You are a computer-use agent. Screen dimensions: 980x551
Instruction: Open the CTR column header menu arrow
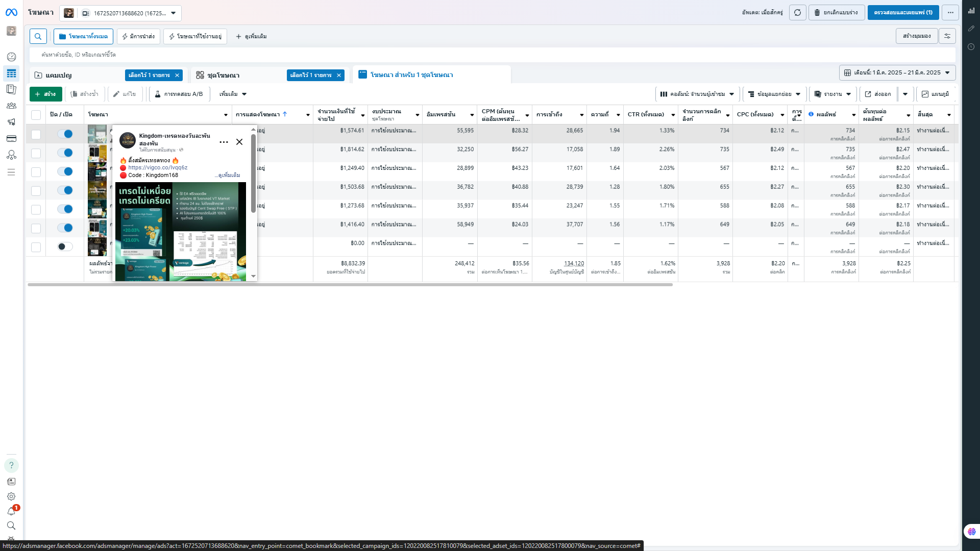(x=673, y=115)
